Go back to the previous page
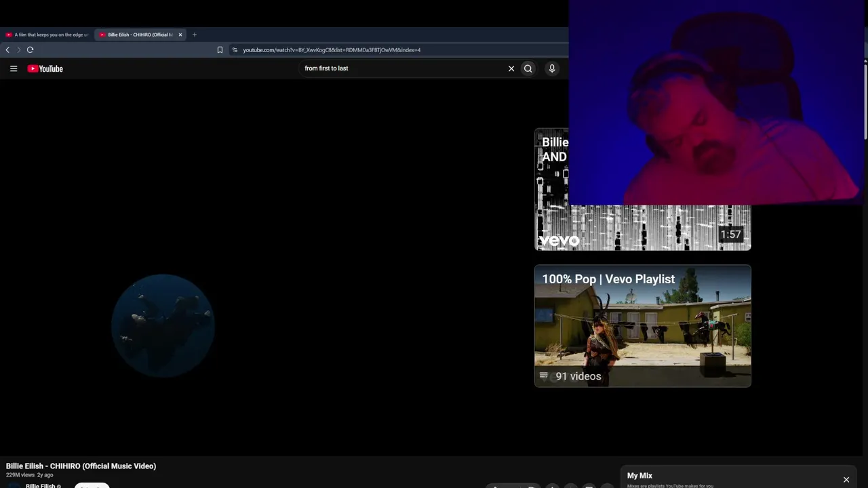This screenshot has height=488, width=868. point(7,49)
